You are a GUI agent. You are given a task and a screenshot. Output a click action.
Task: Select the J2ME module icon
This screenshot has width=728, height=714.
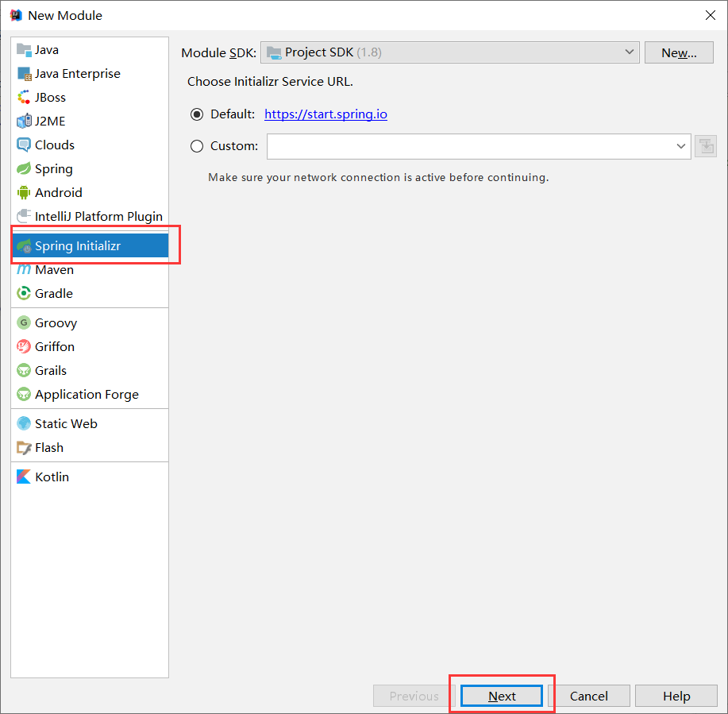(24, 121)
